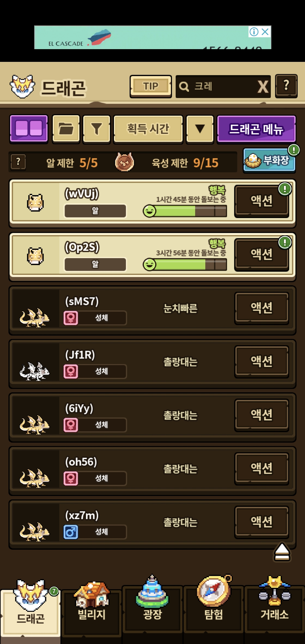Viewport: 305px width, 644px height.
Task: Toggle the two-column grid view icon
Action: click(29, 129)
